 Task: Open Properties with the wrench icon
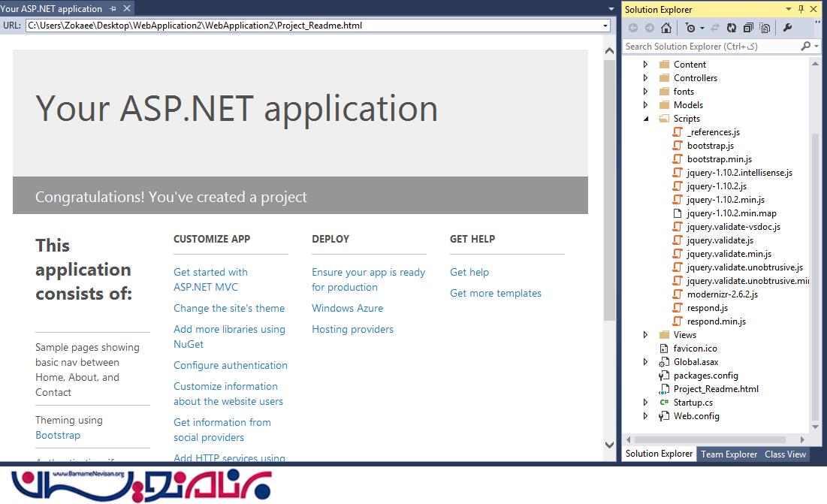tap(787, 28)
